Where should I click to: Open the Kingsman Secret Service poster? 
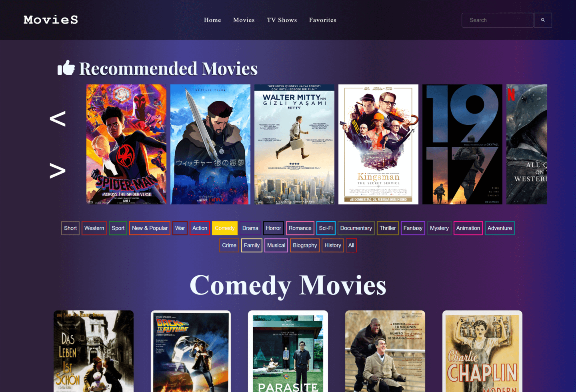pos(378,144)
